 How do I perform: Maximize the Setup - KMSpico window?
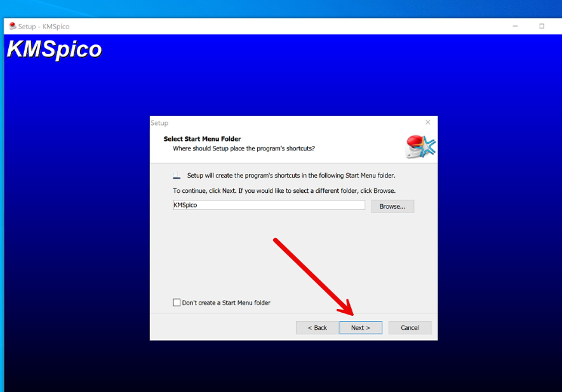point(542,26)
